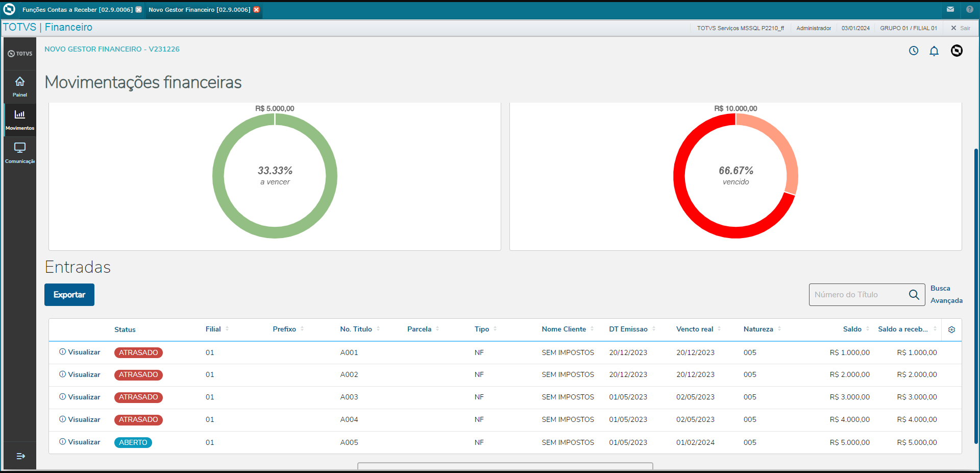Image resolution: width=980 pixels, height=473 pixels.
Task: Click the TOTVS profile logo icon
Action: click(x=957, y=51)
